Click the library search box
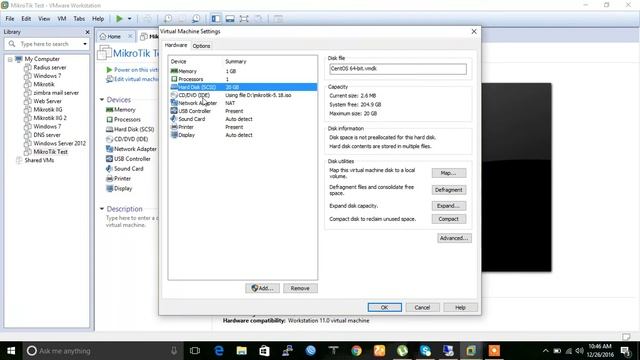The image size is (640, 360). click(47, 44)
